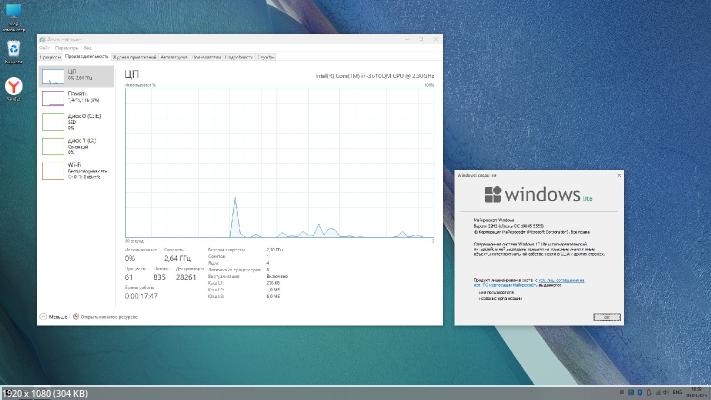Open the Параметры menu in Task Manager
Image resolution: width=711 pixels, height=400 pixels.
pos(67,48)
